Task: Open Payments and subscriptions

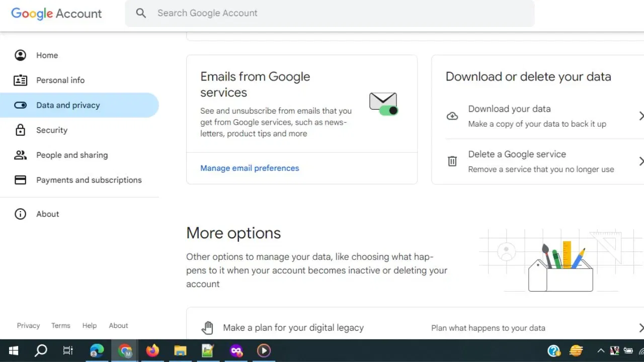Action: click(x=79, y=180)
